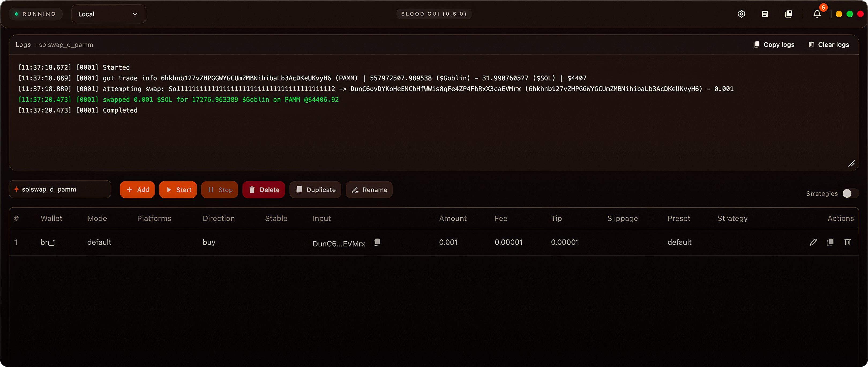Click the BLOOD GUI (0.5.0) title label
868x367 pixels.
[x=434, y=14]
